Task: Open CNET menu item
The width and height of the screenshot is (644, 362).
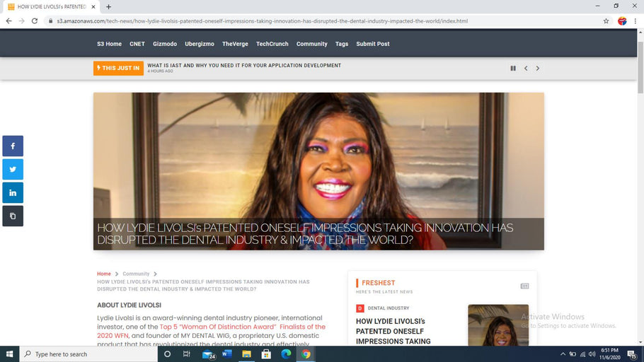Action: point(137,44)
